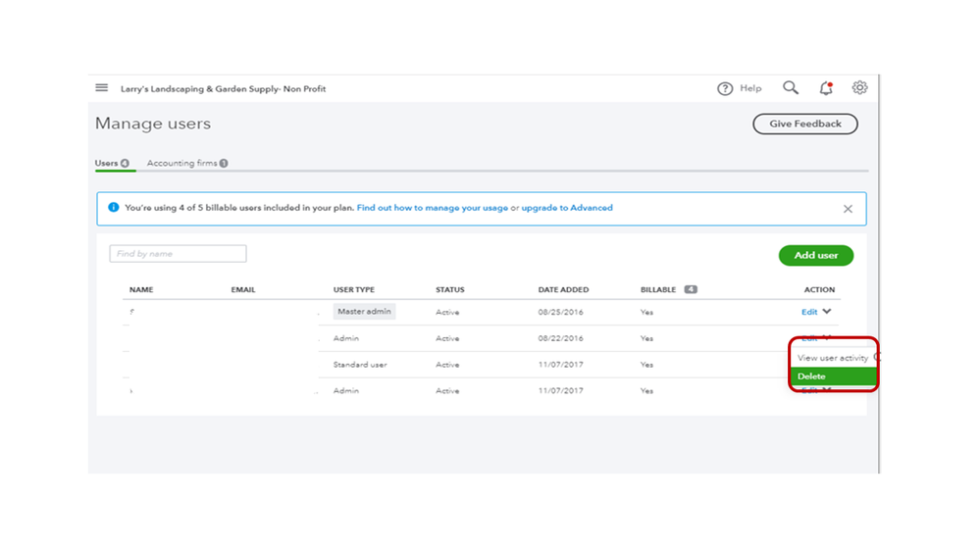The image size is (980, 551).
Task: Choose View user activity menu option
Action: 832,358
